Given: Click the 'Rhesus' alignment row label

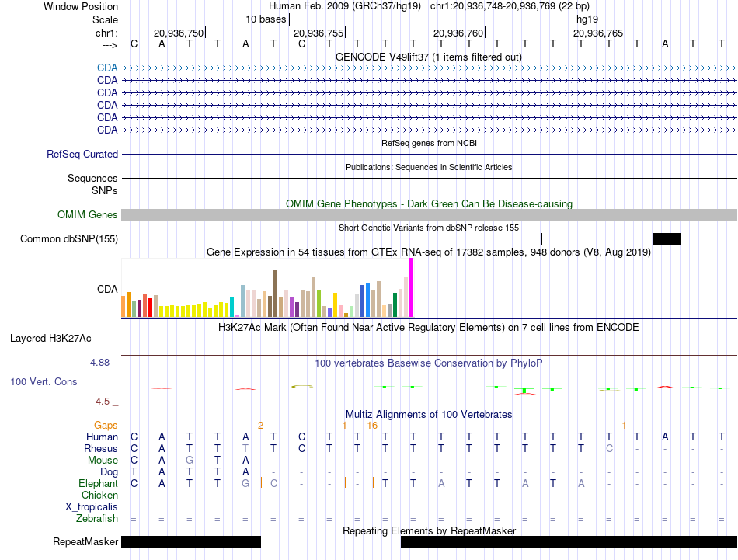Looking at the screenshot, I should [x=101, y=448].
